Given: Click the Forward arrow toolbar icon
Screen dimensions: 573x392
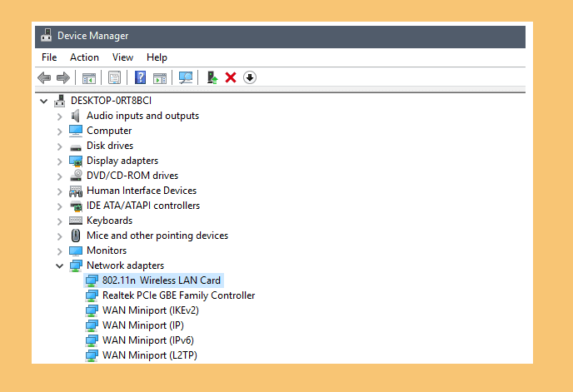Looking at the screenshot, I should [62, 77].
